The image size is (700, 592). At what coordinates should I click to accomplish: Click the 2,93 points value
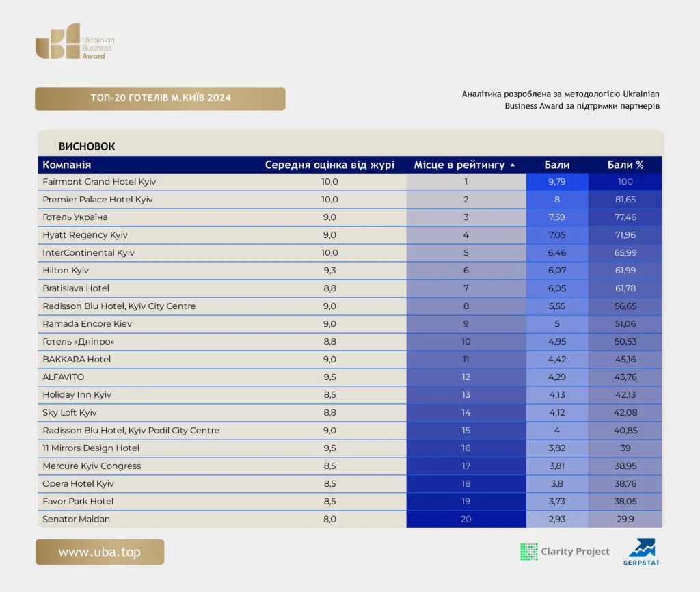tap(556, 520)
